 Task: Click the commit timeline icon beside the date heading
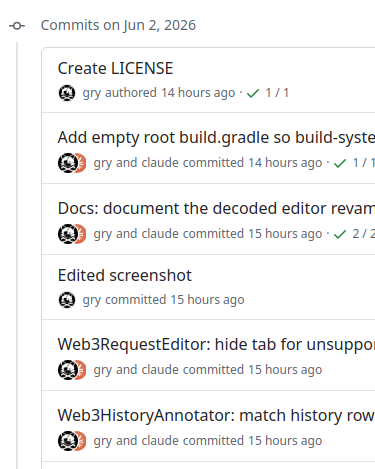17,26
